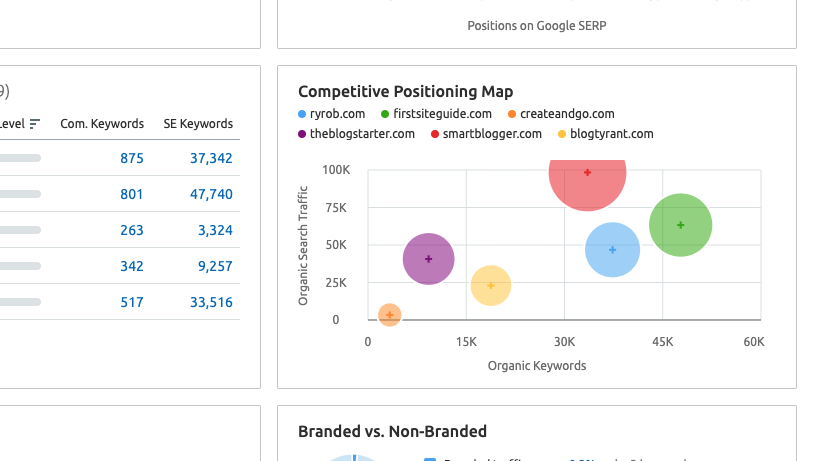Click the sort icon beside Level column

tap(35, 124)
